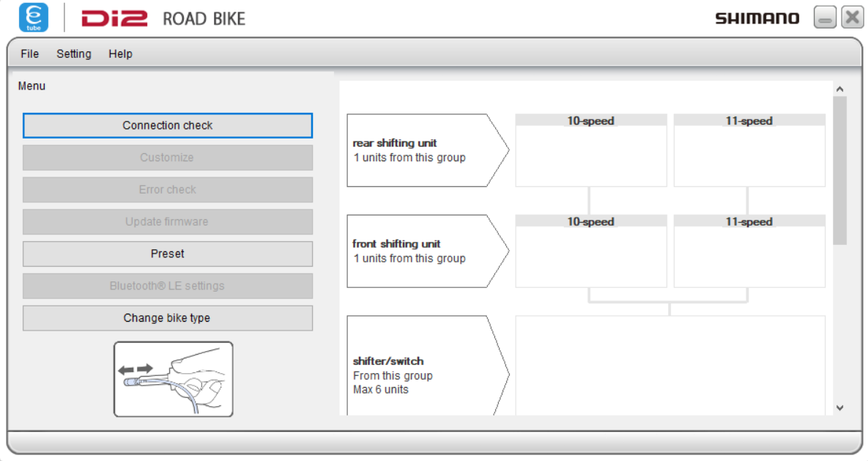Open the File menu

coord(29,54)
